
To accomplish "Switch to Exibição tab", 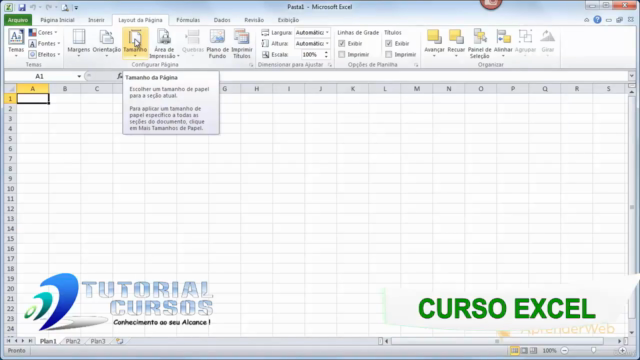I will [x=288, y=20].
